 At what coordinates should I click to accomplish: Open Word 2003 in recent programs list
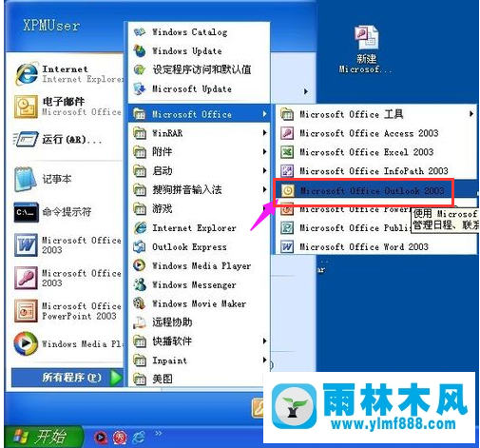67,244
